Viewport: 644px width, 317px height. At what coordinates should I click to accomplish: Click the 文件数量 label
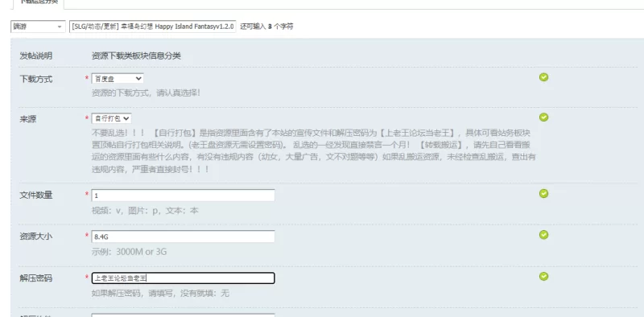pyautogui.click(x=36, y=196)
